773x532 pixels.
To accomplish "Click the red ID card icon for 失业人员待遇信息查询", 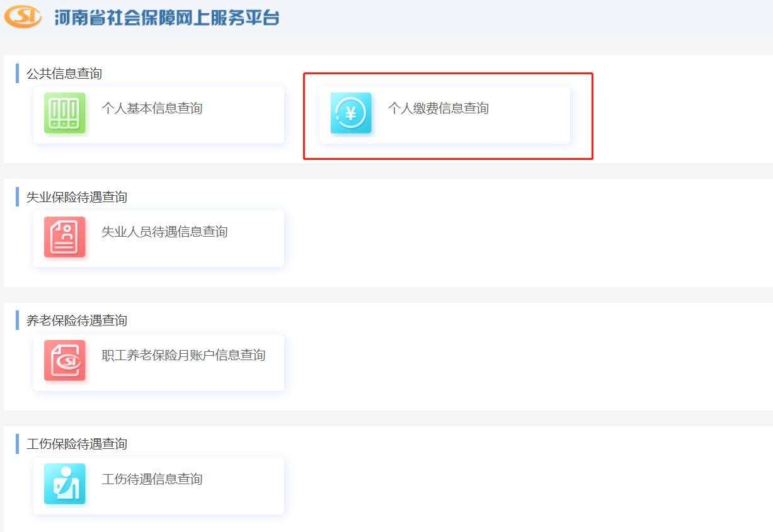I will (x=64, y=238).
